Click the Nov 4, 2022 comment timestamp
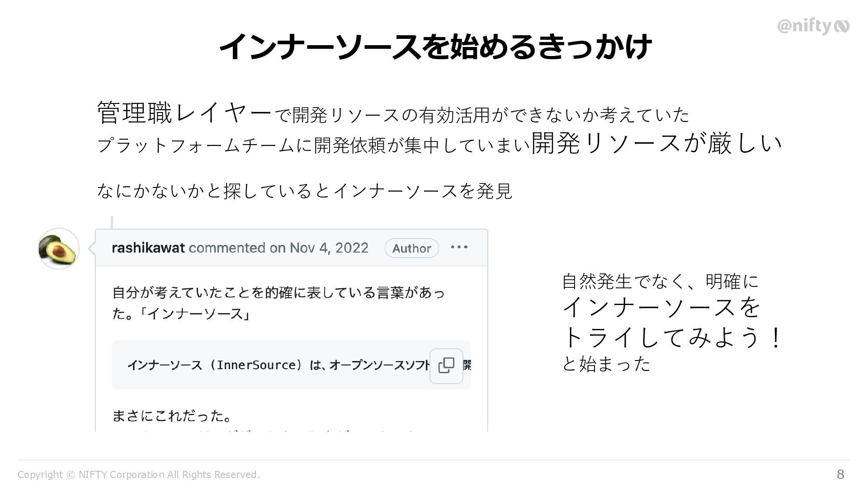This screenshot has width=868, height=488. (329, 248)
